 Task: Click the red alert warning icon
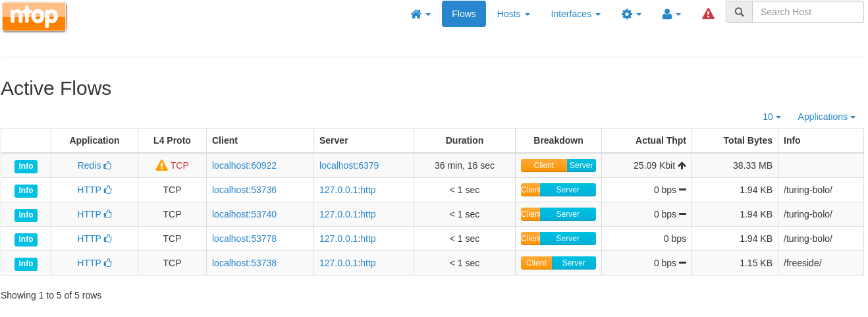[x=708, y=14]
